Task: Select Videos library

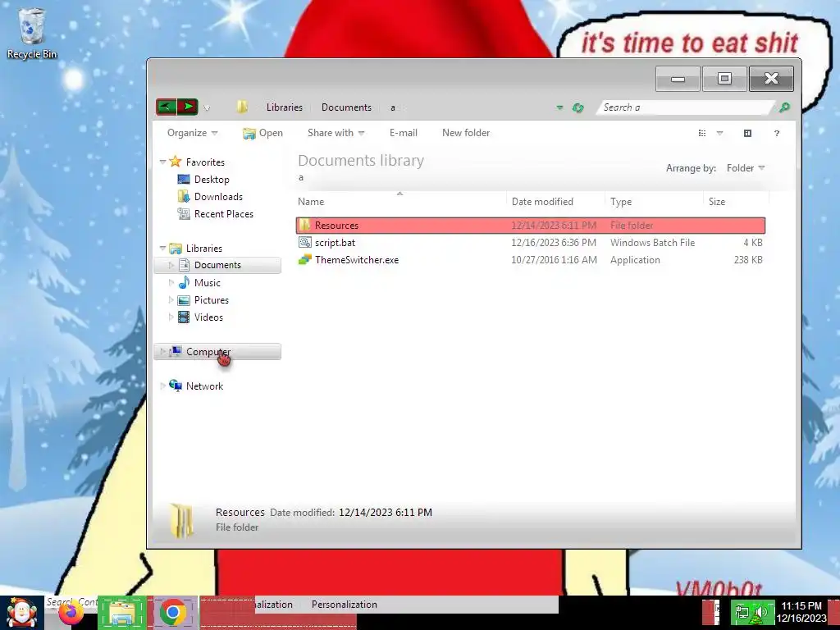Action: (x=208, y=317)
